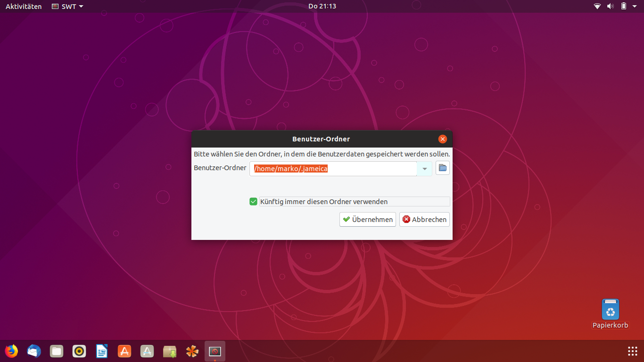Open the folder browse icon button

pyautogui.click(x=442, y=168)
